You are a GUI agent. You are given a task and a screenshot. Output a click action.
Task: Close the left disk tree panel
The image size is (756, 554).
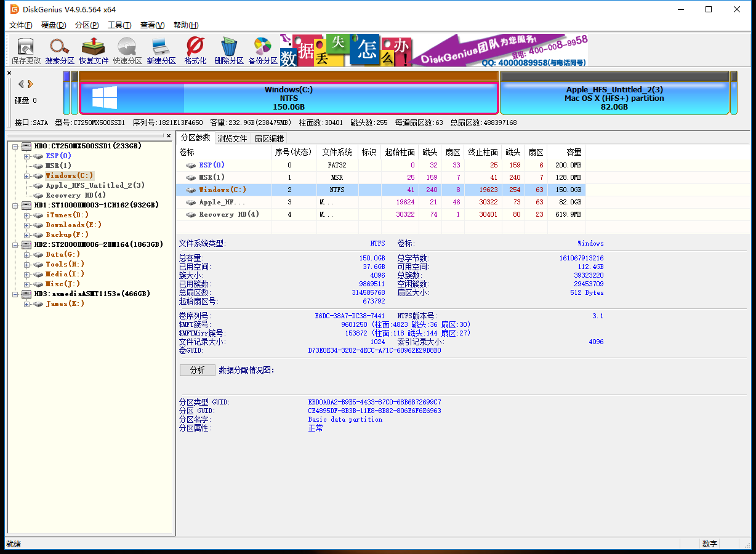coord(169,135)
